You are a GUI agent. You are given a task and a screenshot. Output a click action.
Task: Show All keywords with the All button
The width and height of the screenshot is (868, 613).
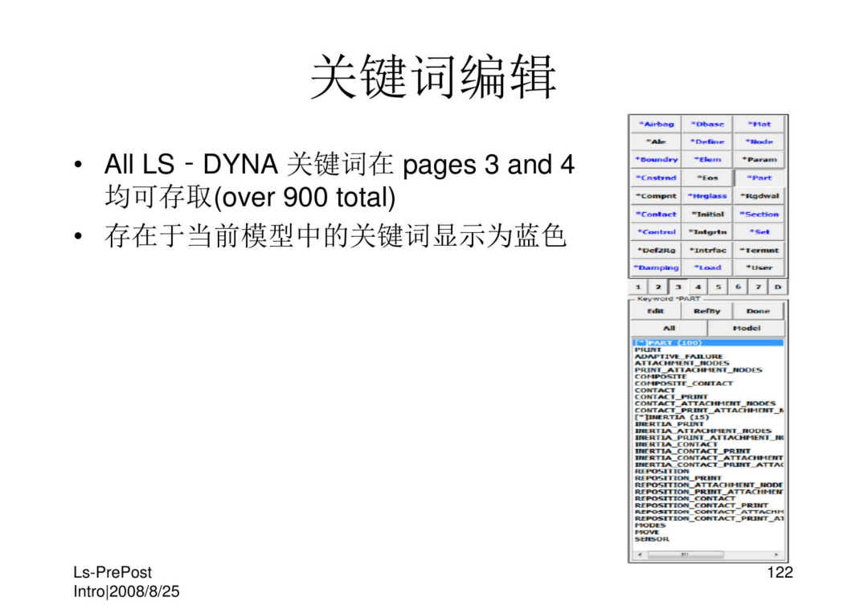pyautogui.click(x=669, y=328)
